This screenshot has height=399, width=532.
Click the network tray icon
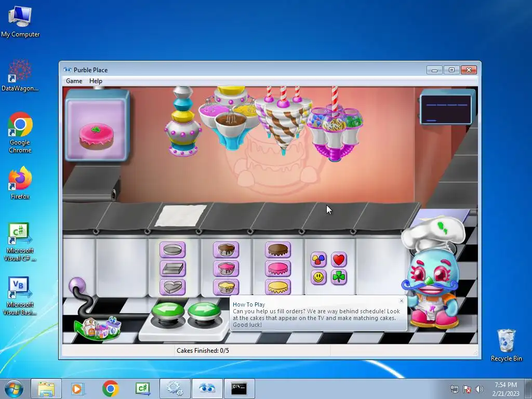point(454,389)
